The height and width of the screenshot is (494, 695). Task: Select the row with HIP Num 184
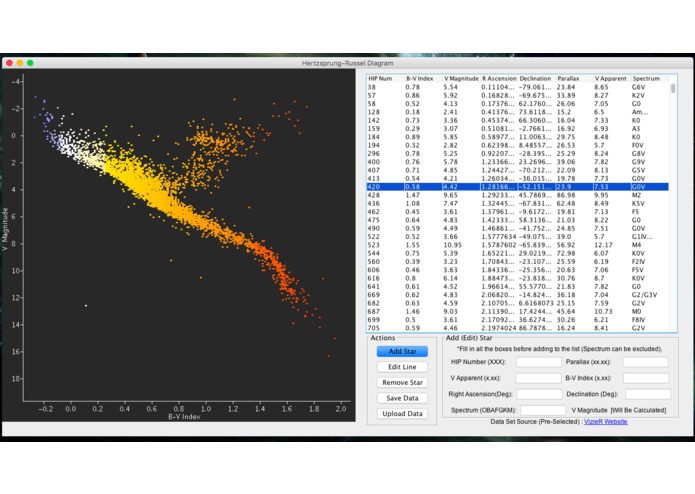[518, 137]
